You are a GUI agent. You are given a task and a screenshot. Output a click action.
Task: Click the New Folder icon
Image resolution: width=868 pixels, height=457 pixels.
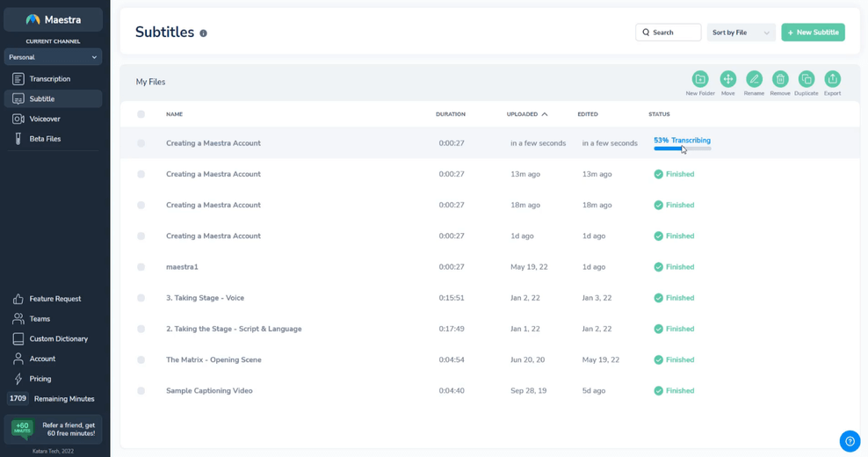700,79
